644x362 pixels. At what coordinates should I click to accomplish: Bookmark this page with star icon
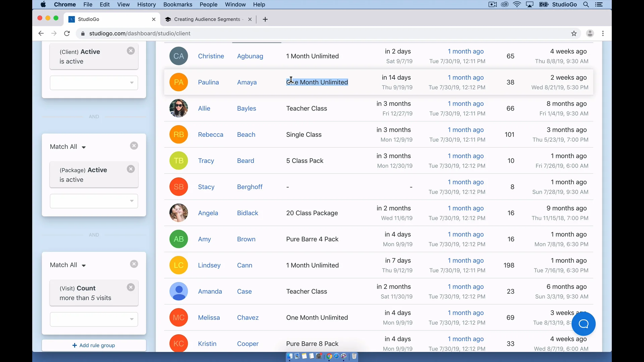click(x=574, y=34)
